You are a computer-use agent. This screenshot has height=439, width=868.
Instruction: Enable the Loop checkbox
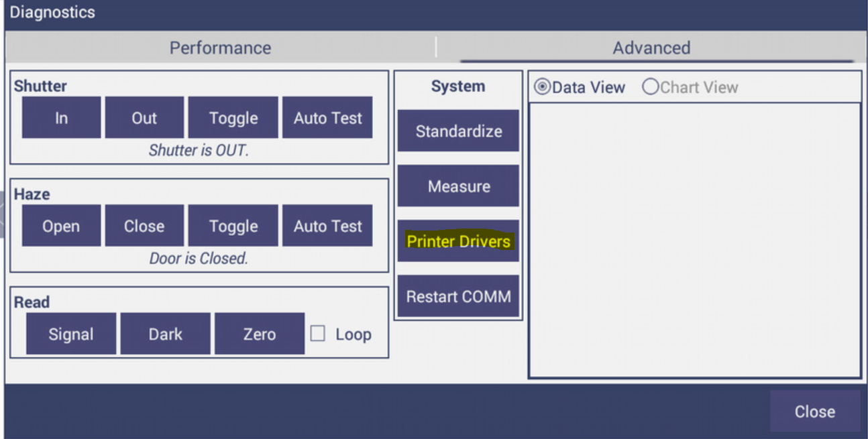[318, 334]
